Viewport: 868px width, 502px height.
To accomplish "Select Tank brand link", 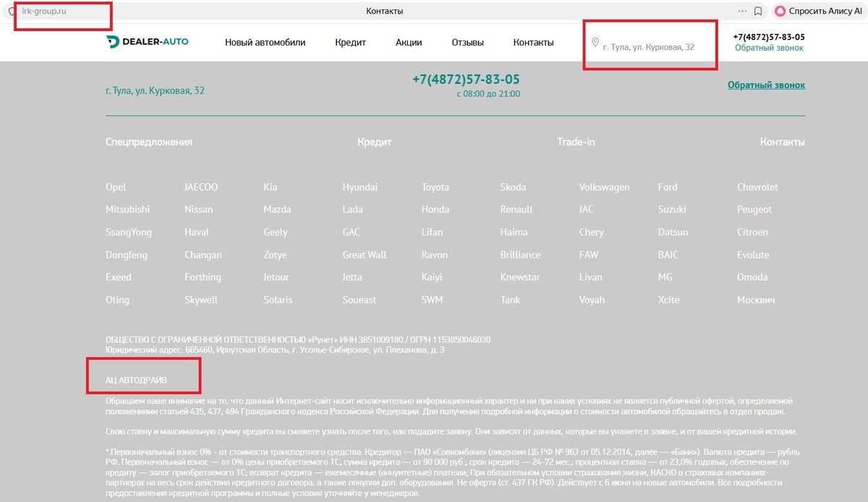I will coord(510,299).
